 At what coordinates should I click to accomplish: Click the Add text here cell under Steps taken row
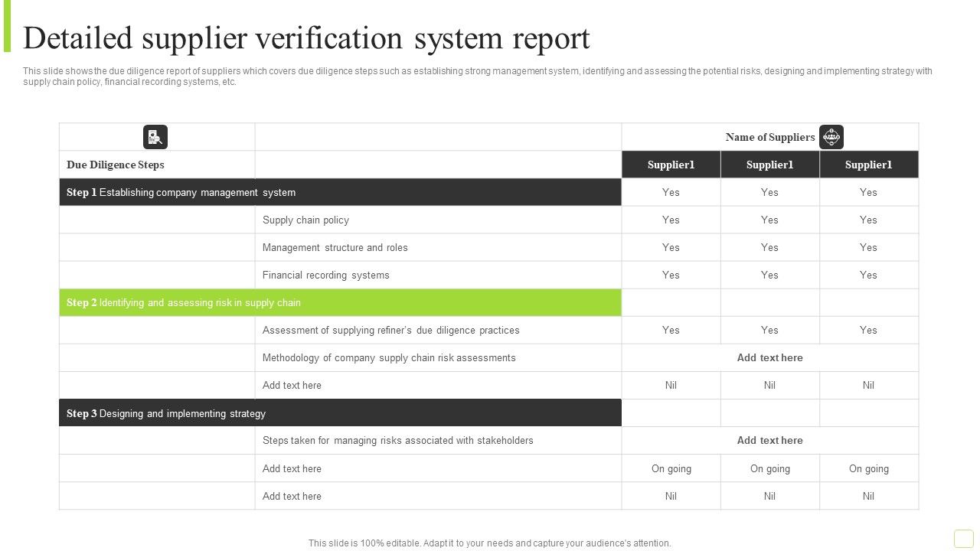coord(769,440)
